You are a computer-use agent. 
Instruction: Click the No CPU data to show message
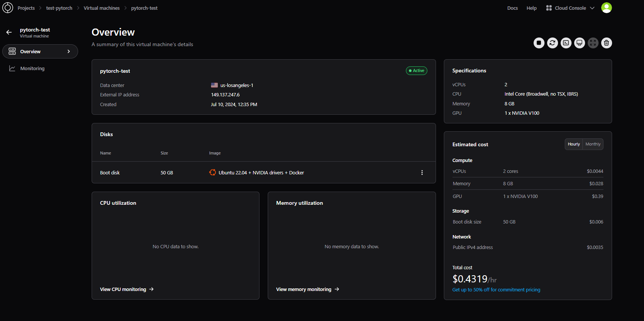tap(175, 246)
